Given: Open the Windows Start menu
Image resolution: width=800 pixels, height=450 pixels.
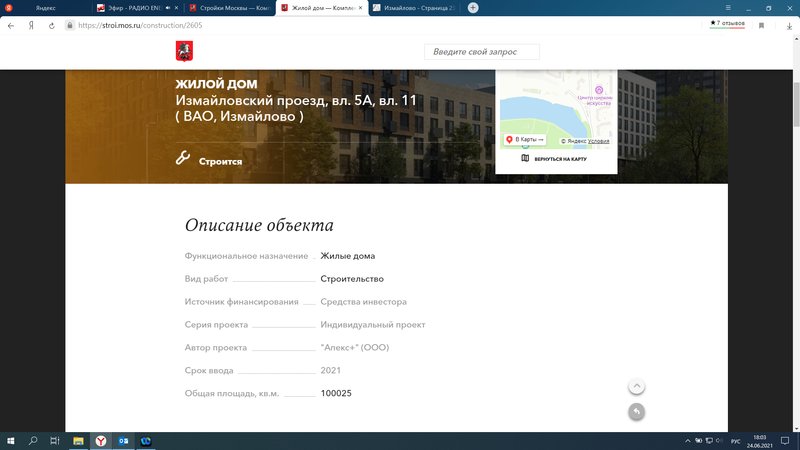Looking at the screenshot, I should (x=10, y=441).
